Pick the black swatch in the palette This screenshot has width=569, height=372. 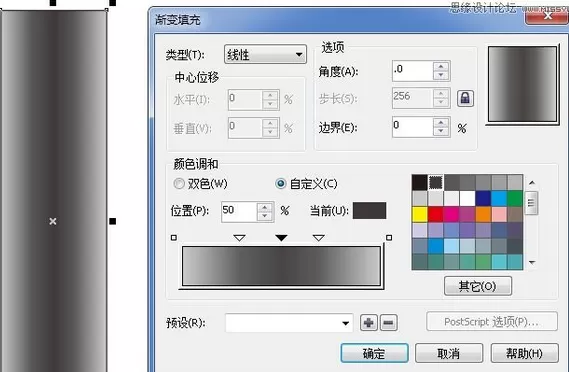point(419,183)
